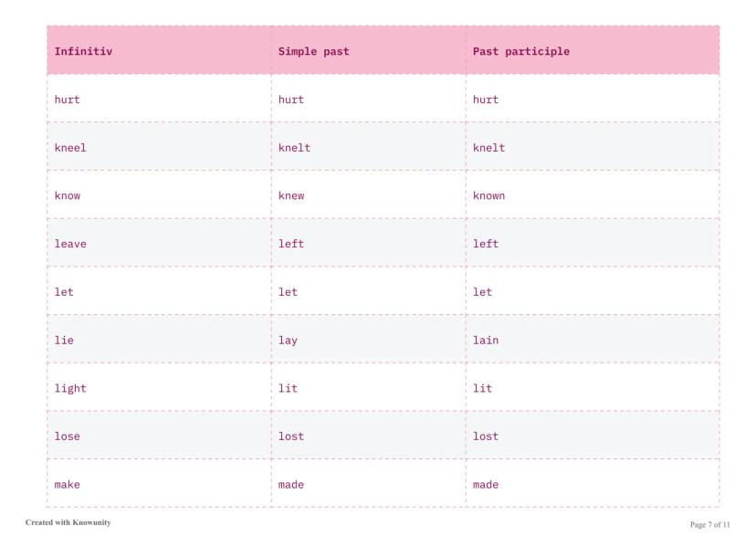Click the infinitive cell 'lie'
This screenshot has height=535, width=756.
pos(64,341)
